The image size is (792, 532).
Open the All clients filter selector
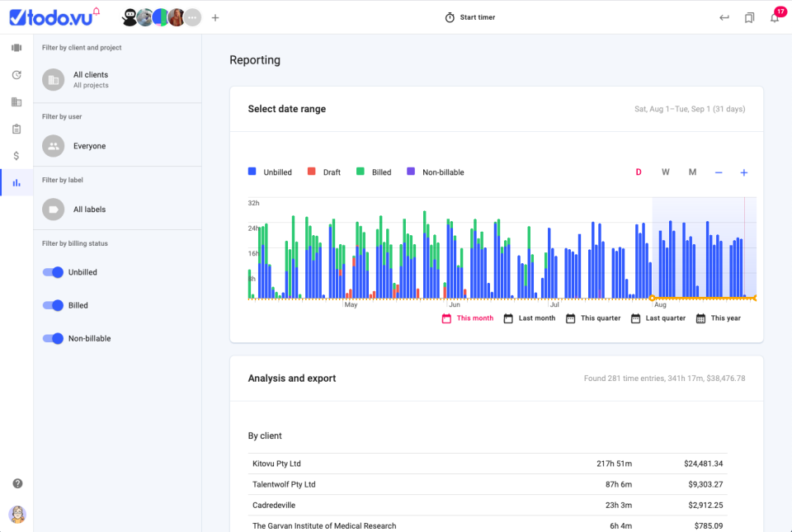point(90,79)
